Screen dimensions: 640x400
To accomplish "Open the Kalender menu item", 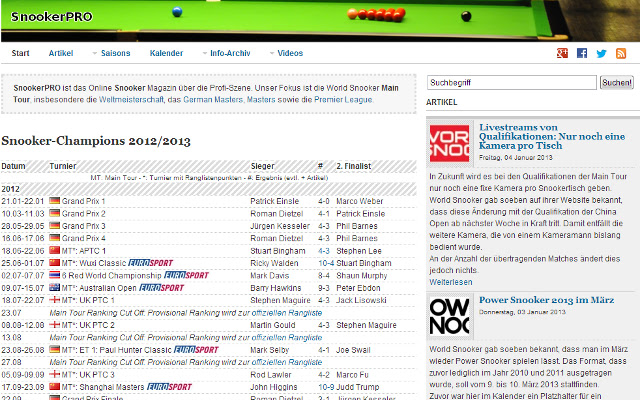I will coord(166,53).
